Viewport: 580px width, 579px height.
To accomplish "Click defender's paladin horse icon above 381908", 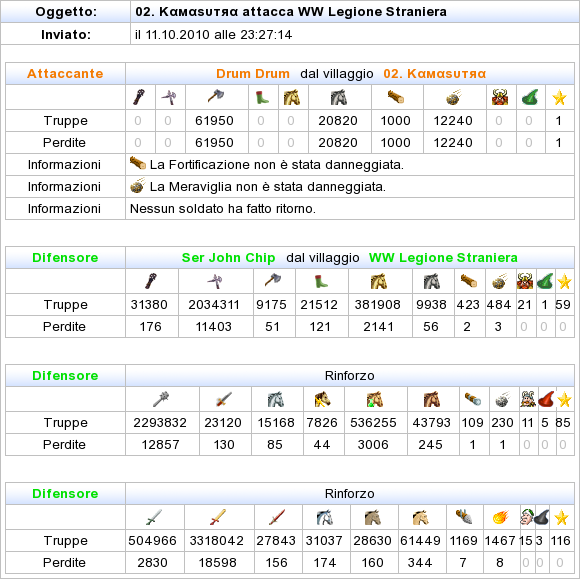I will click(x=378, y=281).
